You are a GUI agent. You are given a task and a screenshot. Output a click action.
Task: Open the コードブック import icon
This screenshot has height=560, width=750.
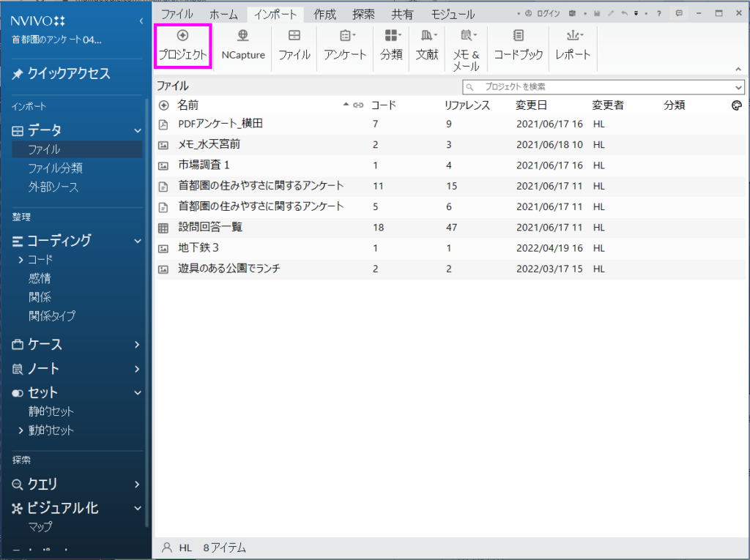[x=518, y=36]
